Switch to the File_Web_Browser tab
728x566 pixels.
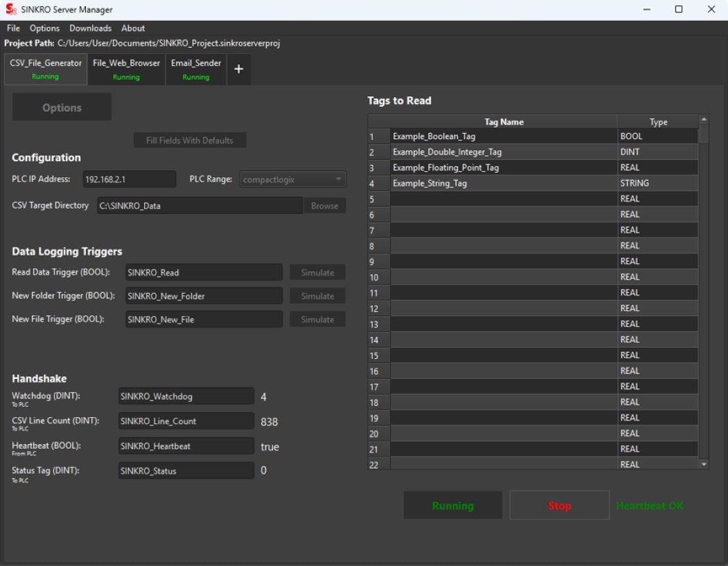[x=127, y=69]
